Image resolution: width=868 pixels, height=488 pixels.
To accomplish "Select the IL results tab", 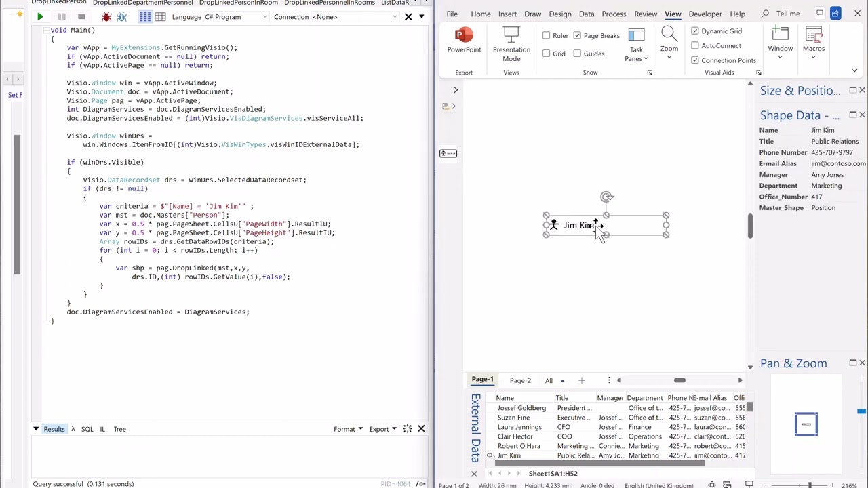I will tap(102, 429).
